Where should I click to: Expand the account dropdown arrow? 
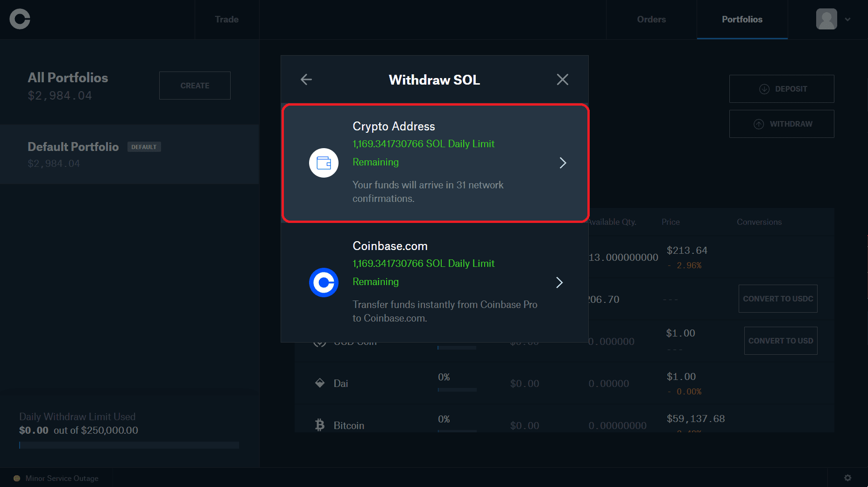pyautogui.click(x=847, y=19)
